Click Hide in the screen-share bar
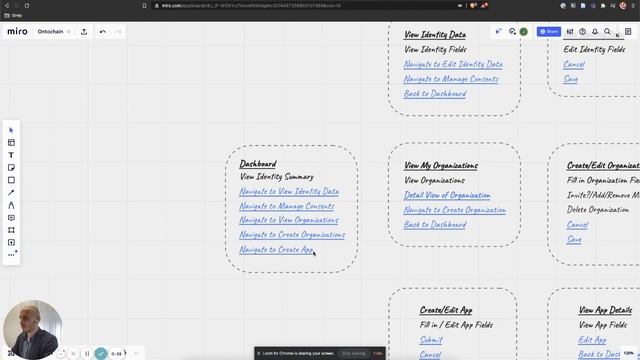 pyautogui.click(x=378, y=353)
